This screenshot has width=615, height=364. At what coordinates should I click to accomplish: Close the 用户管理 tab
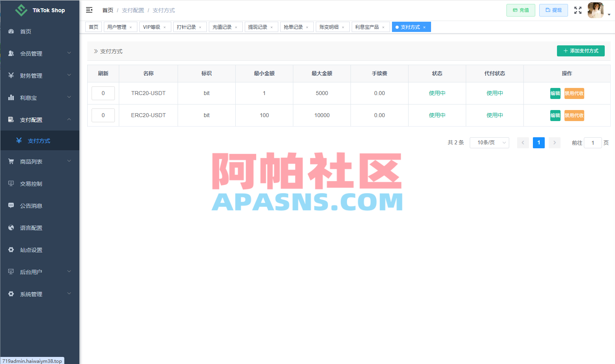point(131,27)
